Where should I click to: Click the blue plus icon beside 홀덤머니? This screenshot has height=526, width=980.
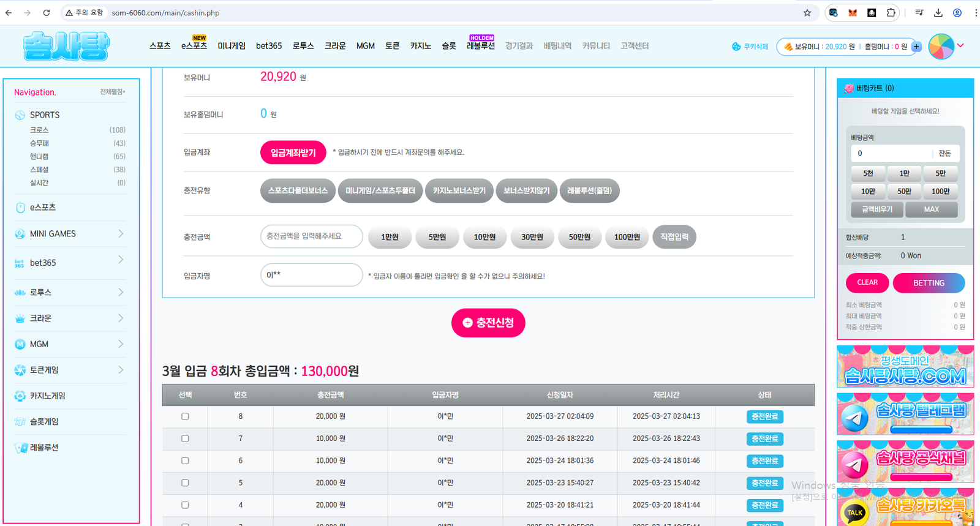click(916, 47)
